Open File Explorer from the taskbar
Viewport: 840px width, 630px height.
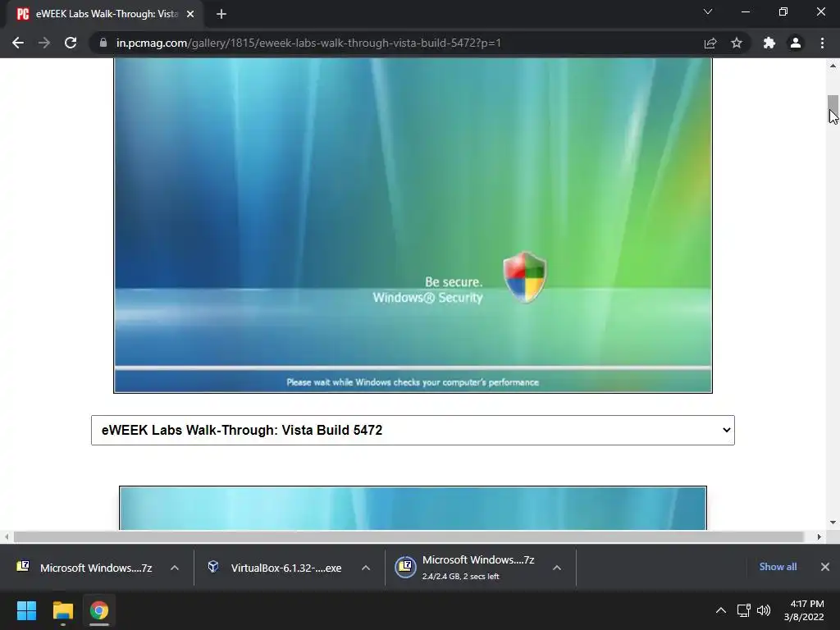[62, 610]
